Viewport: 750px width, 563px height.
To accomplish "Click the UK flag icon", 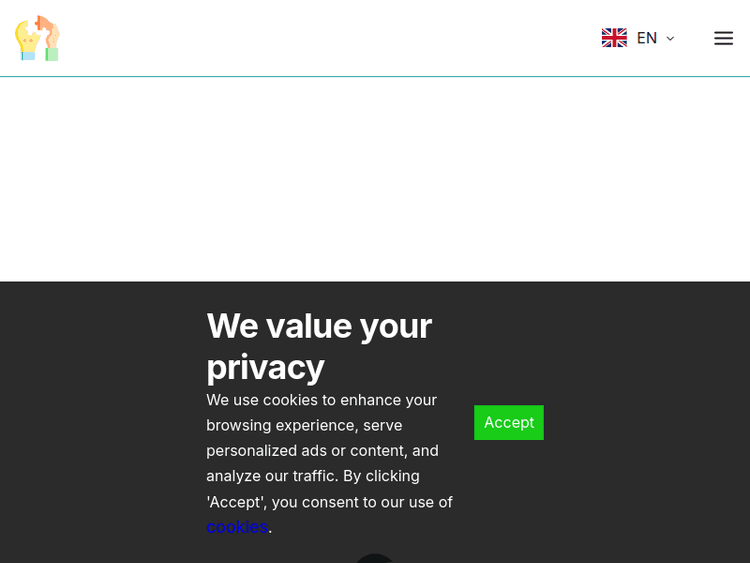I will [613, 38].
